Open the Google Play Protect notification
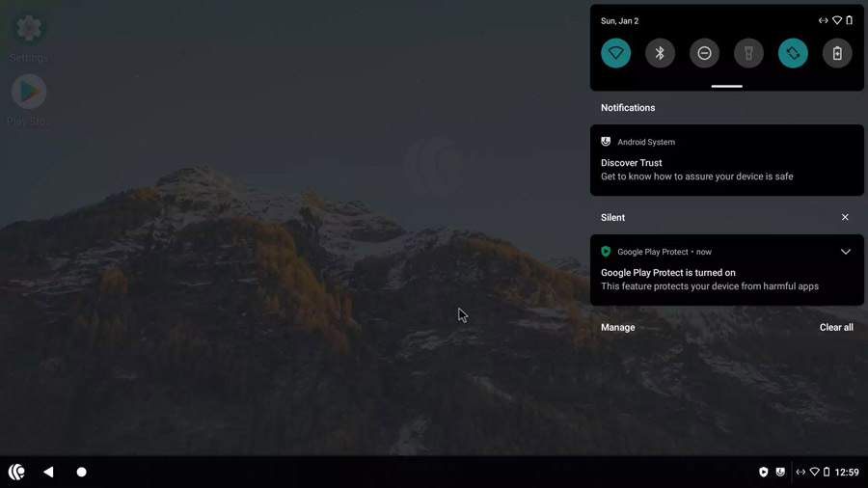The height and width of the screenshot is (488, 868). pyautogui.click(x=726, y=269)
